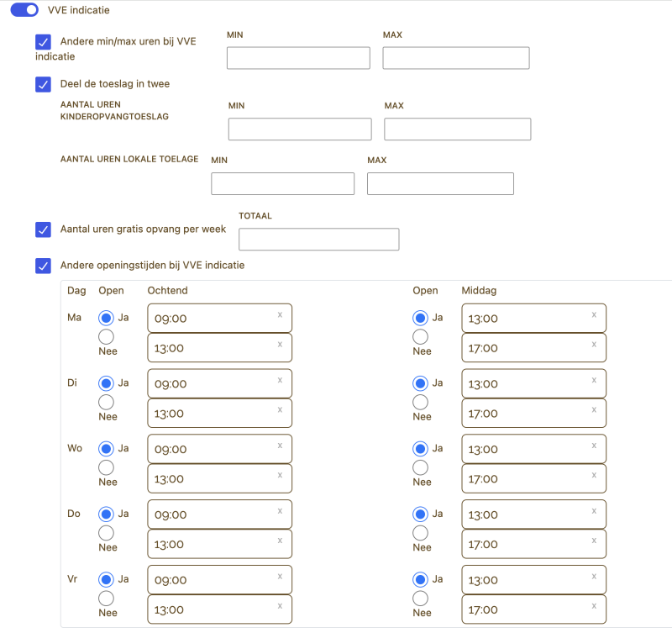Clear Thursday morning 09:00 time with x
The image size is (672, 633).
click(280, 511)
